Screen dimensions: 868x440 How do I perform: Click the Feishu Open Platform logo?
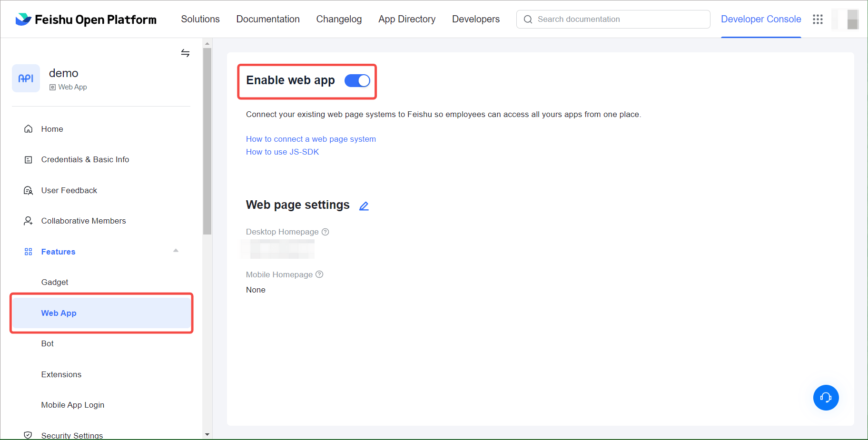pos(86,20)
